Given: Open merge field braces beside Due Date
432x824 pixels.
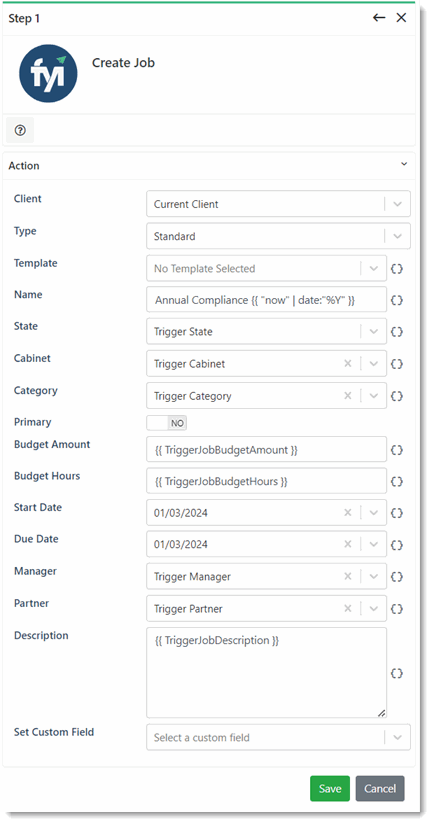Looking at the screenshot, I should (x=397, y=545).
